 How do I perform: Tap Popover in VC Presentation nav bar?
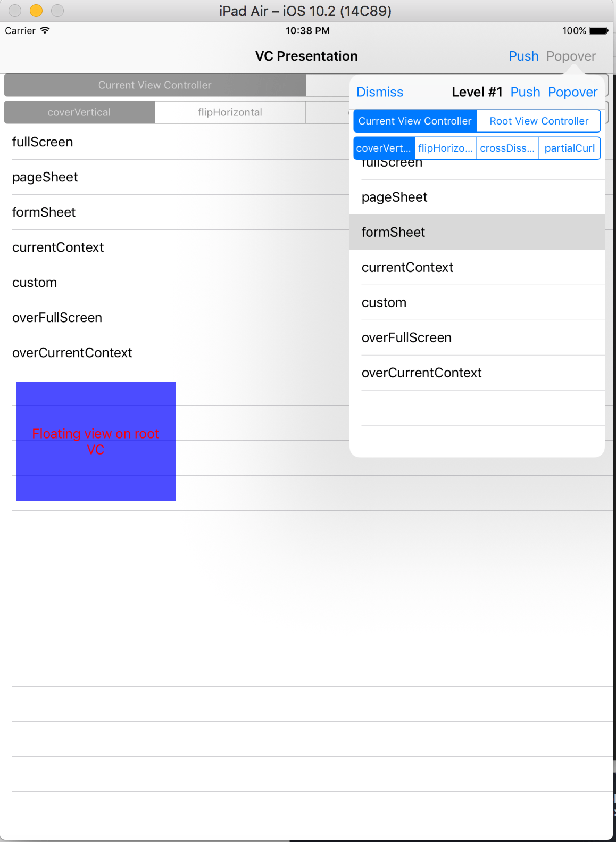click(x=571, y=56)
